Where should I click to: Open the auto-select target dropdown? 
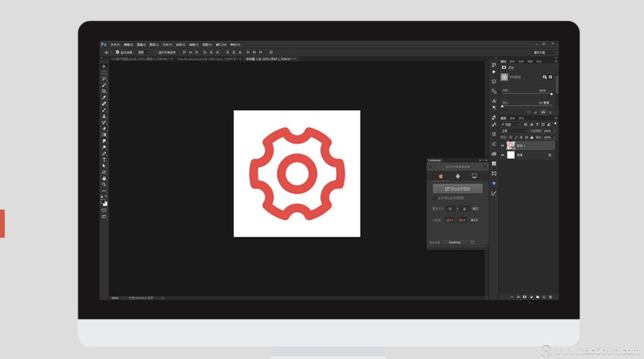(x=143, y=52)
